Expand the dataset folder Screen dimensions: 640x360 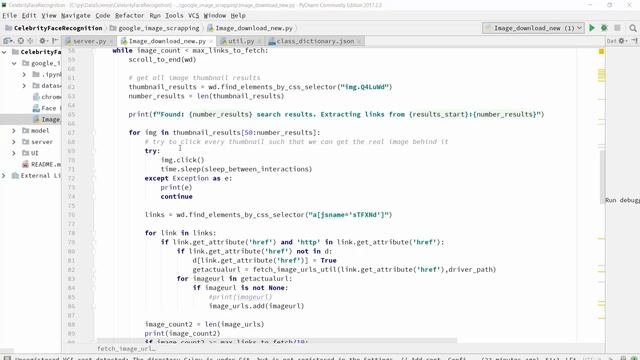coord(24,86)
